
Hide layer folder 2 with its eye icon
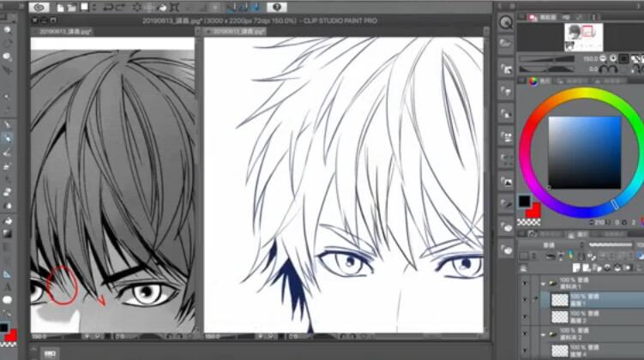(x=525, y=333)
